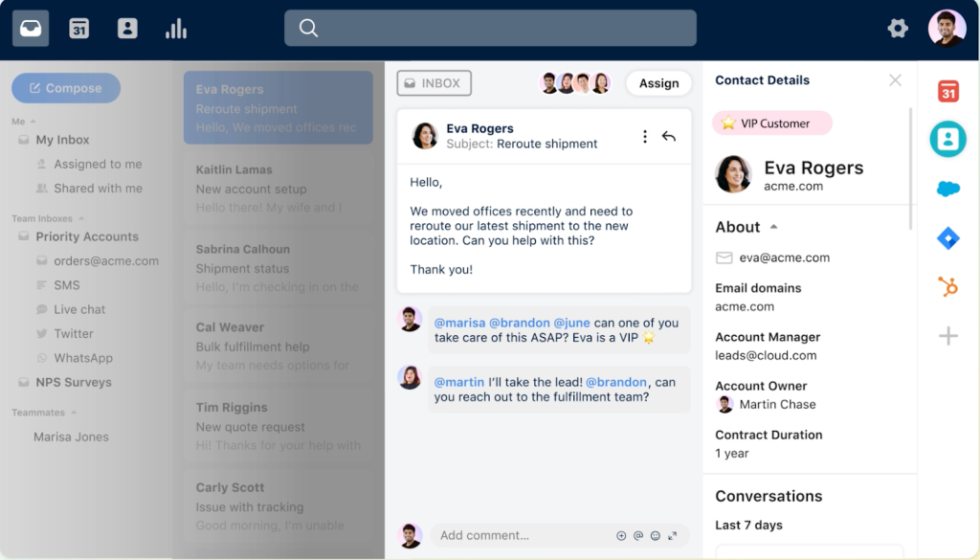
Task: Open HubSpot integration in right sidebar
Action: 947,286
